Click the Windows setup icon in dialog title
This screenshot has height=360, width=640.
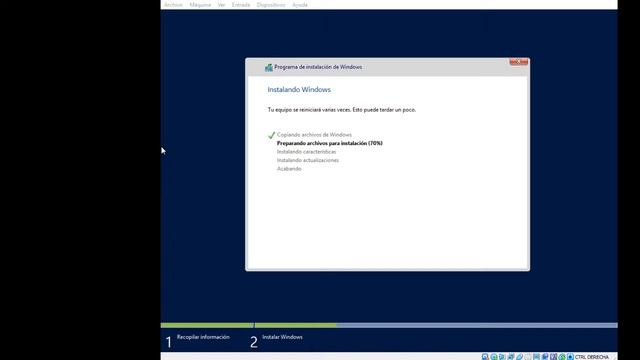coord(269,67)
